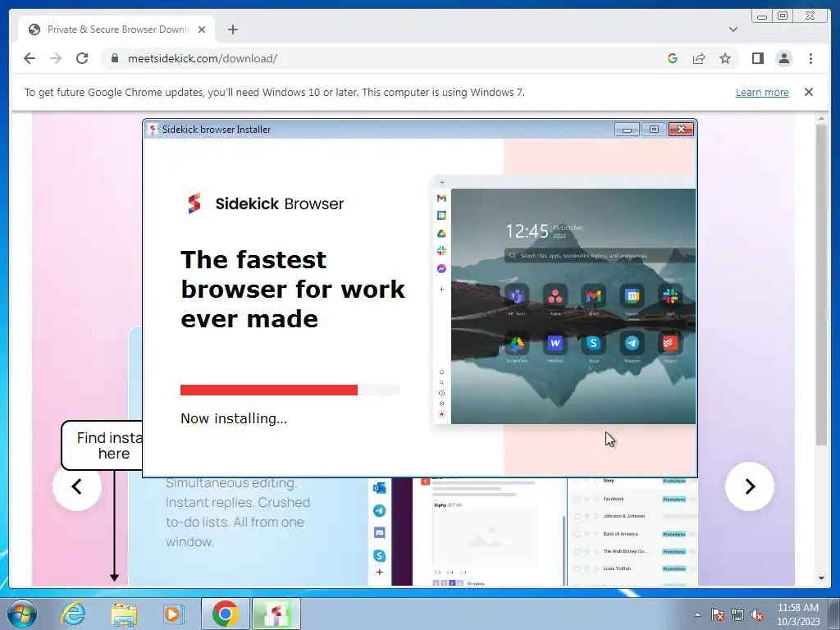Open Windows Explorer from the taskbar
Screen dimensions: 840x630
(x=124, y=614)
